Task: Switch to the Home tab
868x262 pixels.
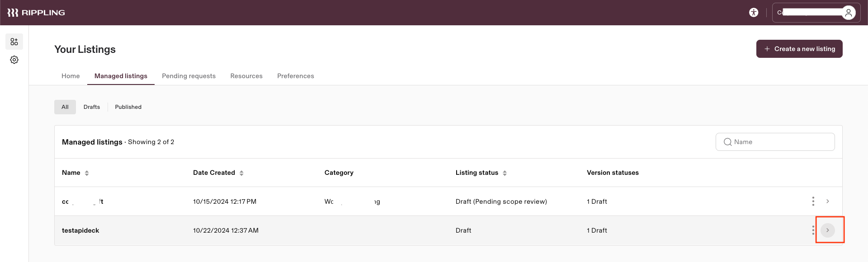Action: [x=71, y=76]
